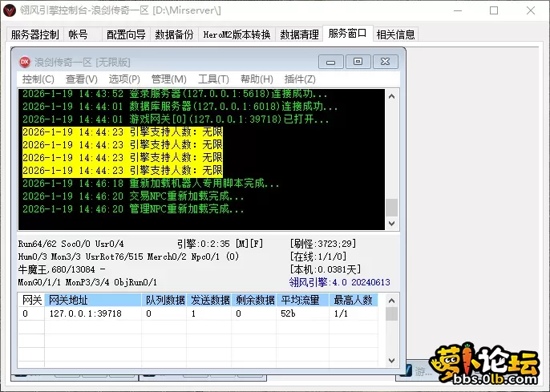Open the 工具(T) menu
The width and height of the screenshot is (550, 392).
[x=213, y=79]
